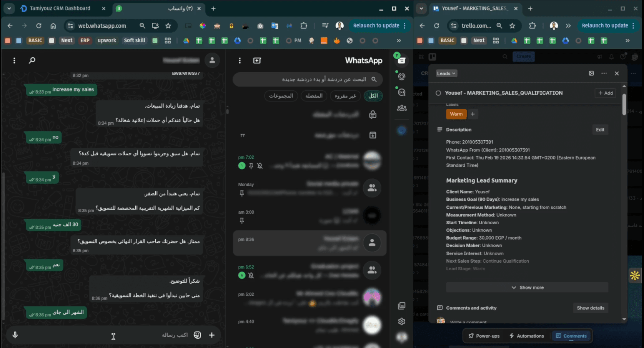Click the Warm label on the card
The width and height of the screenshot is (644, 348).
456,114
